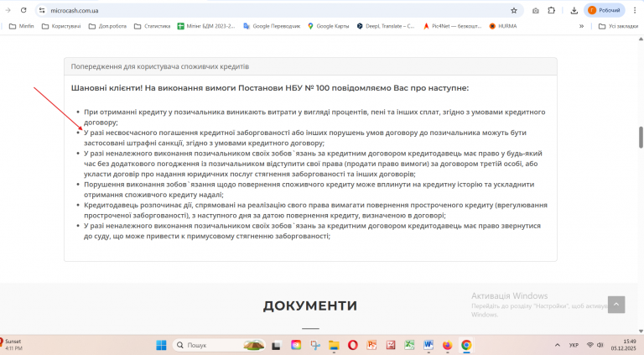Open the Extensions puzzle icon

click(x=552, y=11)
